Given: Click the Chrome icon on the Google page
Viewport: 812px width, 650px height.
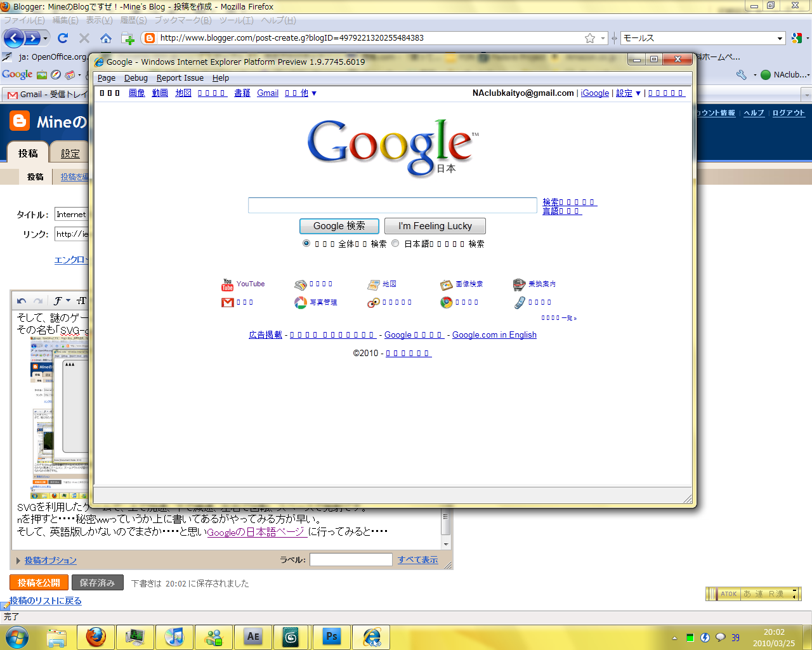Looking at the screenshot, I should [447, 303].
